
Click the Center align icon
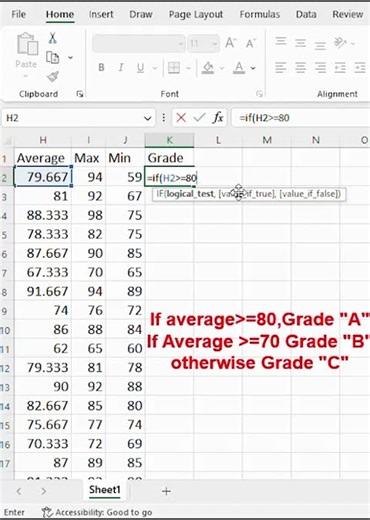[x=300, y=68]
